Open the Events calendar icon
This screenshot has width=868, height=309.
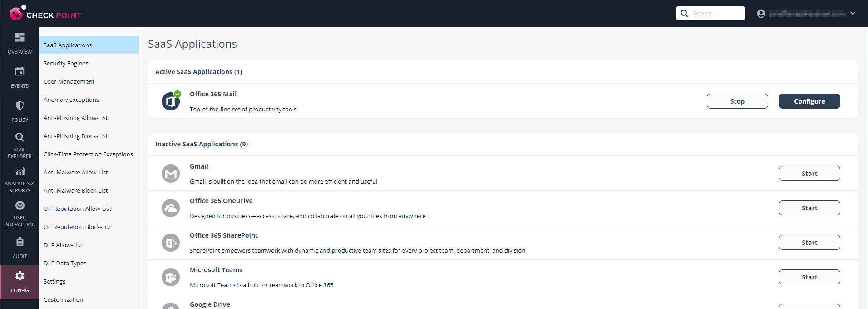click(x=20, y=71)
